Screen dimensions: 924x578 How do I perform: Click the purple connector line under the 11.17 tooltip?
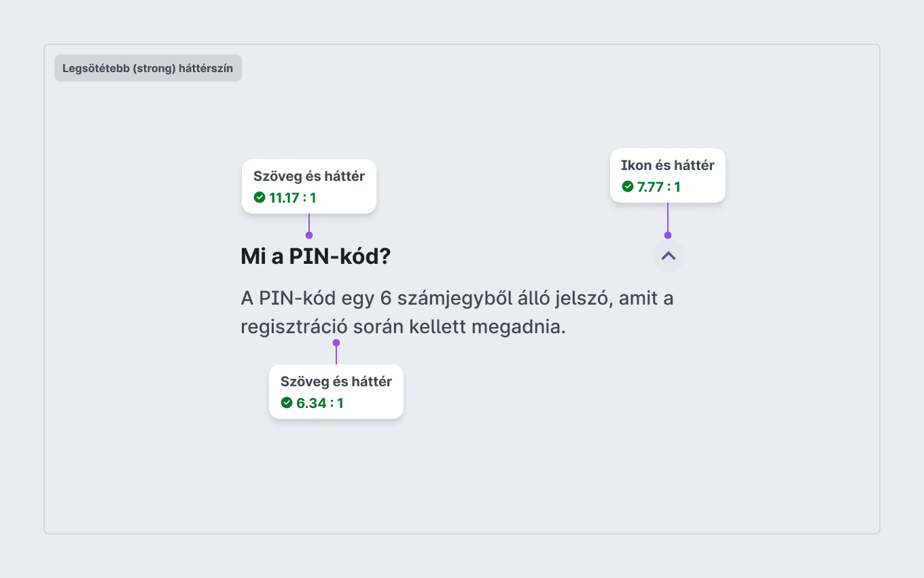[309, 223]
